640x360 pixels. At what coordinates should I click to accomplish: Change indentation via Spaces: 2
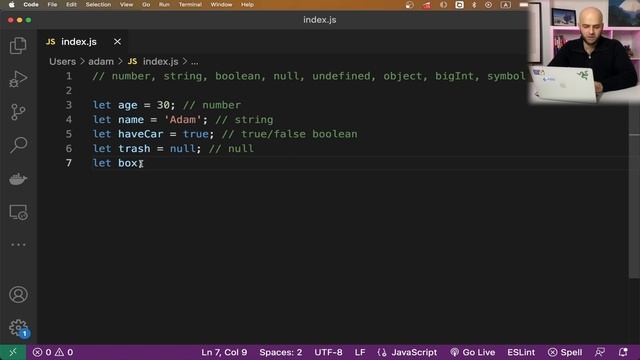[x=281, y=352]
